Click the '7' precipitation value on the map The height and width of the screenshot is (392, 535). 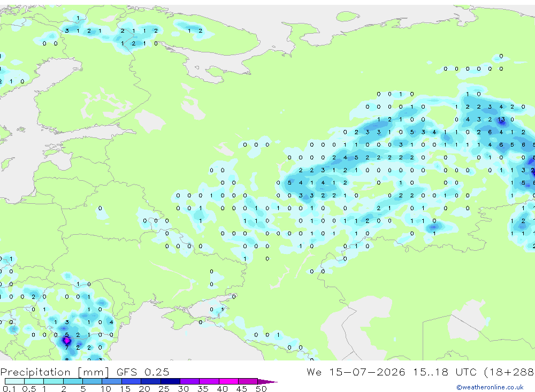(x=67, y=348)
